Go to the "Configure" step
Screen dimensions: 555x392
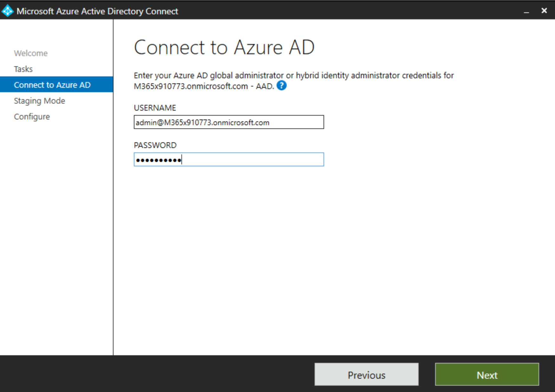(x=32, y=116)
